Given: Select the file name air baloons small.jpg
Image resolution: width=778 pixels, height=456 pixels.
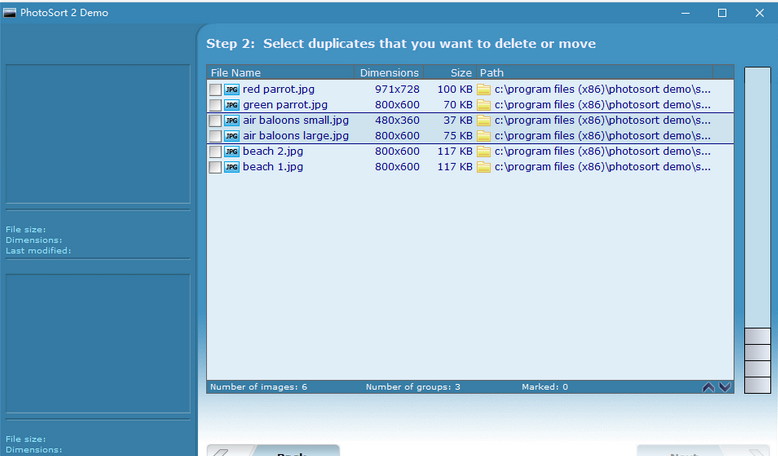Looking at the screenshot, I should tap(296, 120).
